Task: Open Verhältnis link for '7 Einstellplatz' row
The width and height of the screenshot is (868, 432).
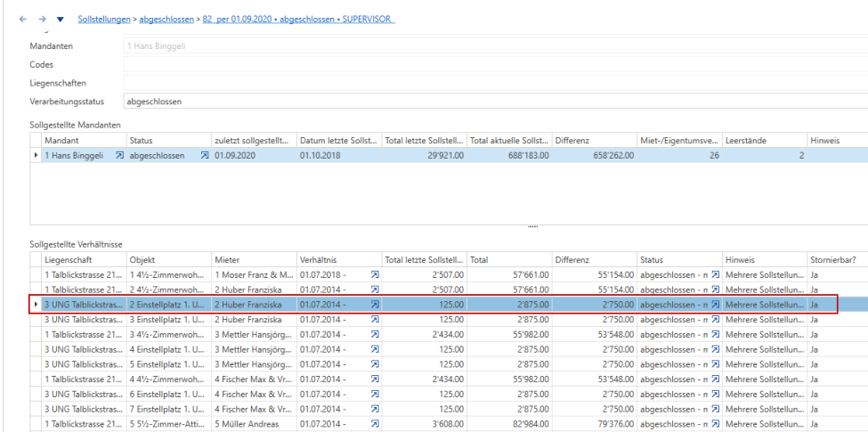Action: (375, 409)
